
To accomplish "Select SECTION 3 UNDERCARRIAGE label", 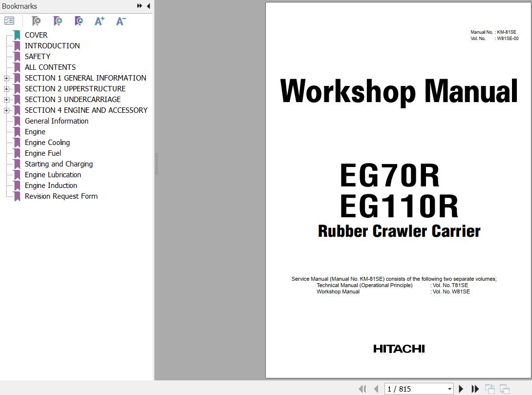I will pyautogui.click(x=73, y=99).
